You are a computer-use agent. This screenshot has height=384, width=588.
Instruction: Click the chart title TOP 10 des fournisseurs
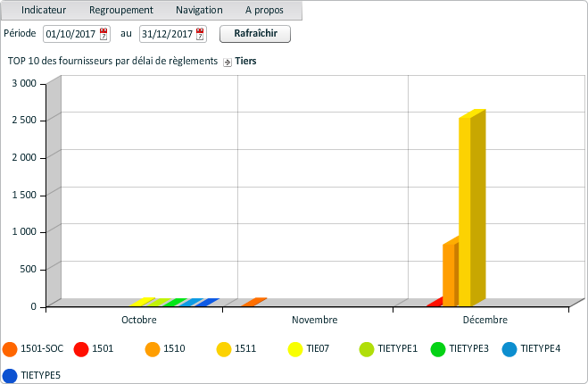pyautogui.click(x=112, y=62)
